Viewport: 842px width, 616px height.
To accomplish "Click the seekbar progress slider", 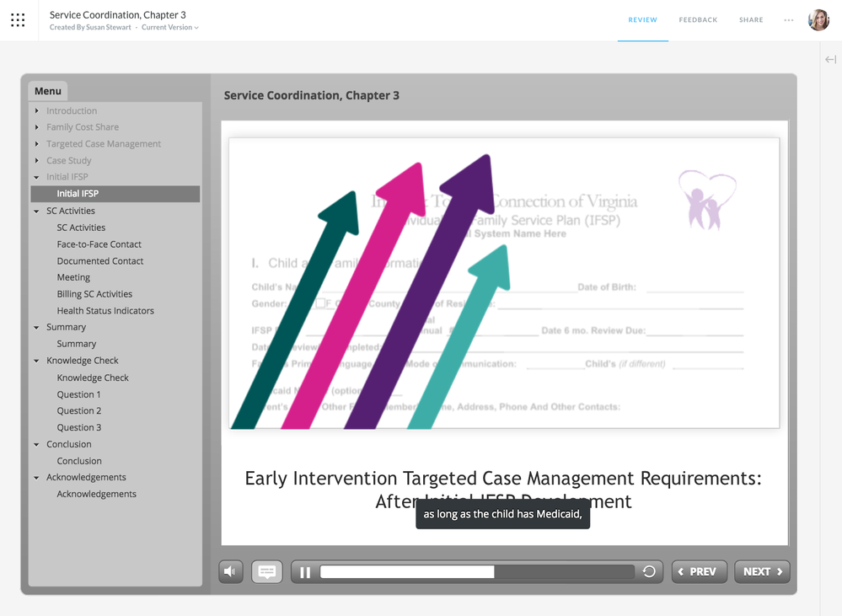I will tap(477, 571).
